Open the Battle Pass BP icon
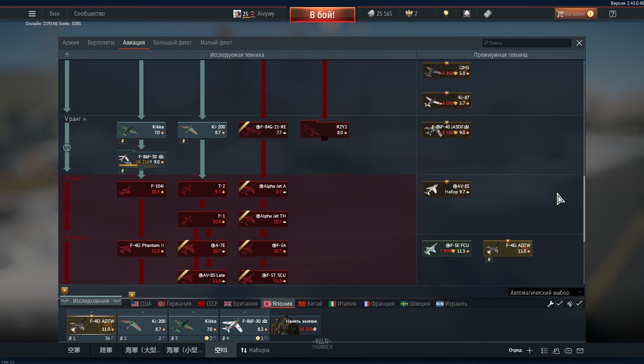644x364 pixels. coord(488,14)
